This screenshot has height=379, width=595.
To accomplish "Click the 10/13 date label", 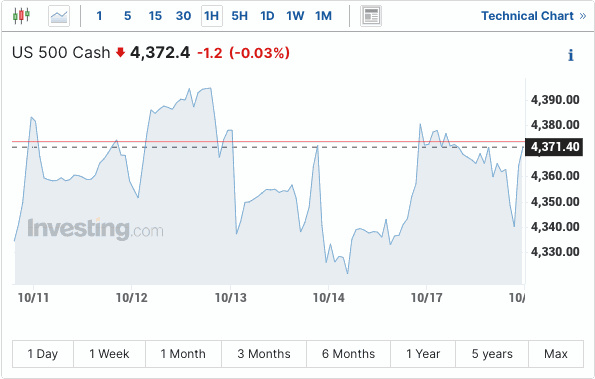I will tap(231, 298).
